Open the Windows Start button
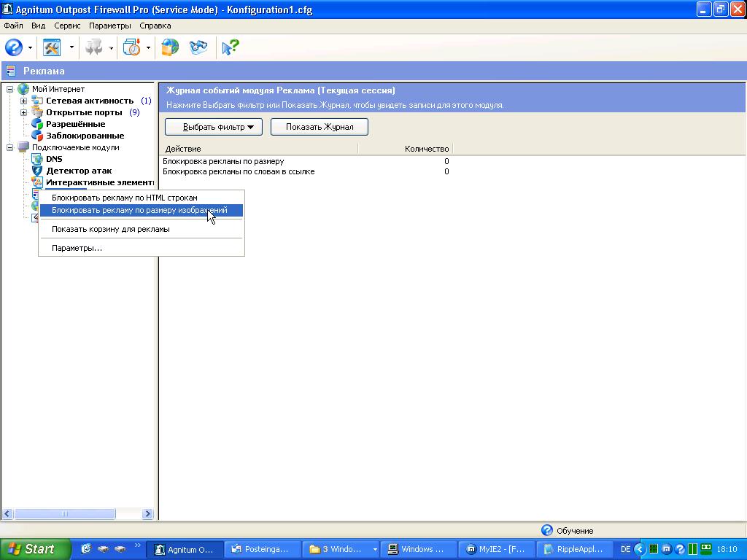This screenshot has height=560, width=747. (35, 549)
